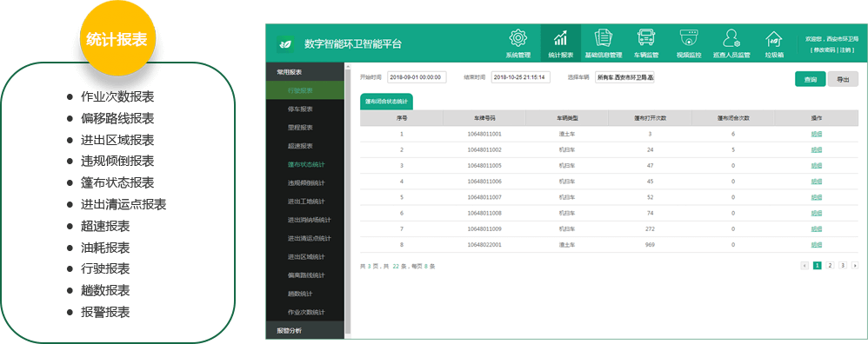Click the 导出 export button
The height and width of the screenshot is (344, 868).
coord(843,80)
